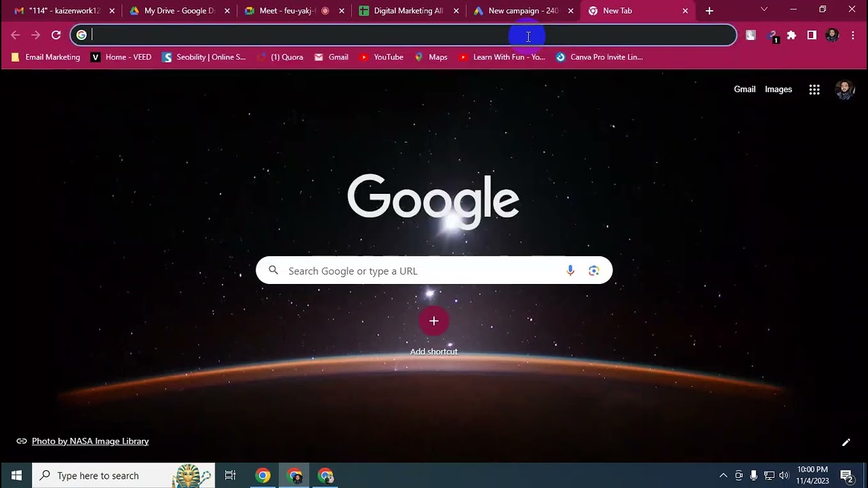Open the Google account avatar on page
Screen dimensions: 868x488
844,89
